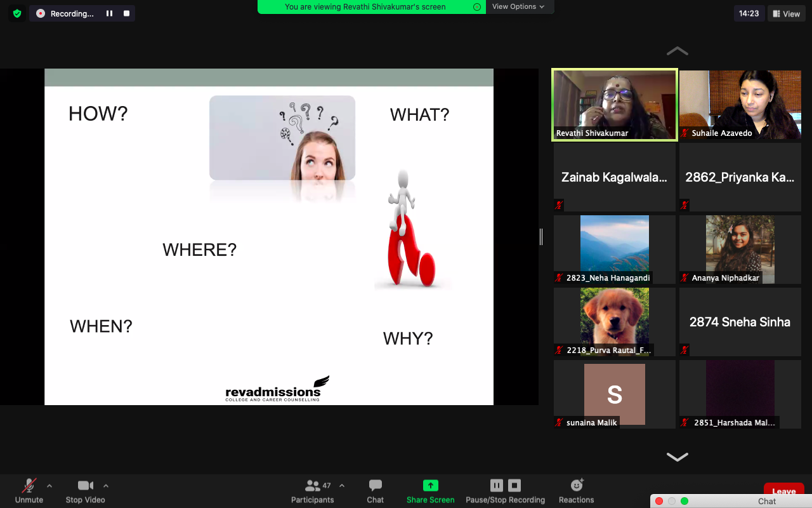Expand audio options arrow beside Unmute
Screen dimensions: 812x508
49,486
